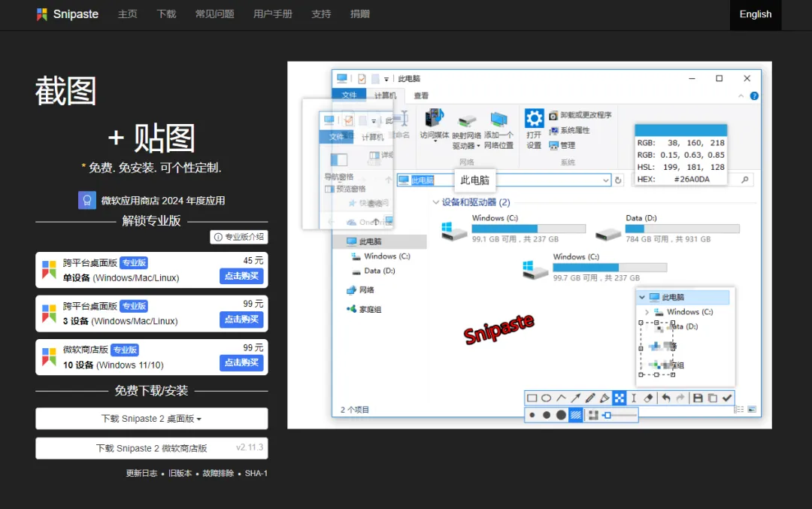Switch to details view icon in explorer corner
Screen dimensions: 812x509
[x=739, y=410]
